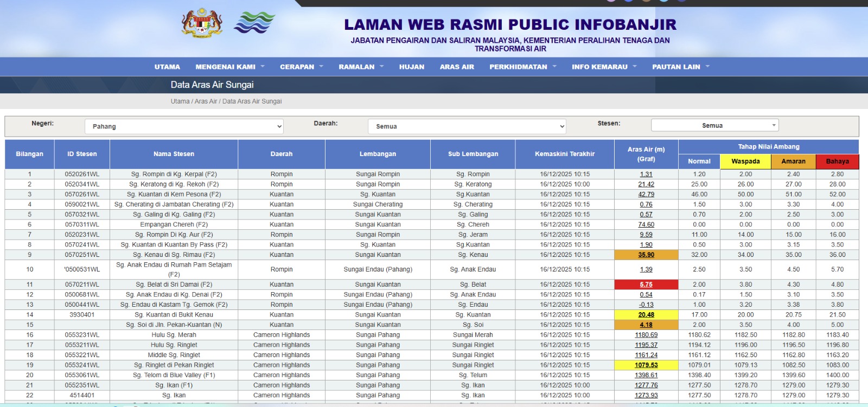The height and width of the screenshot is (407, 868).
Task: Open the RAMALAN menu
Action: point(361,67)
